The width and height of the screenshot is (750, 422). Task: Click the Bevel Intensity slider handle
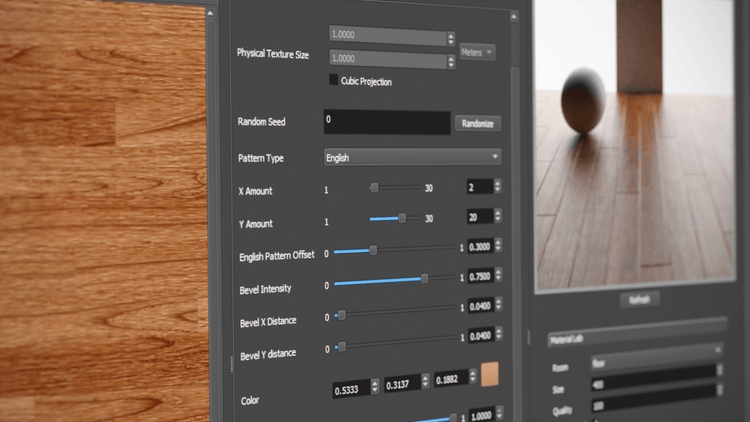pos(424,278)
